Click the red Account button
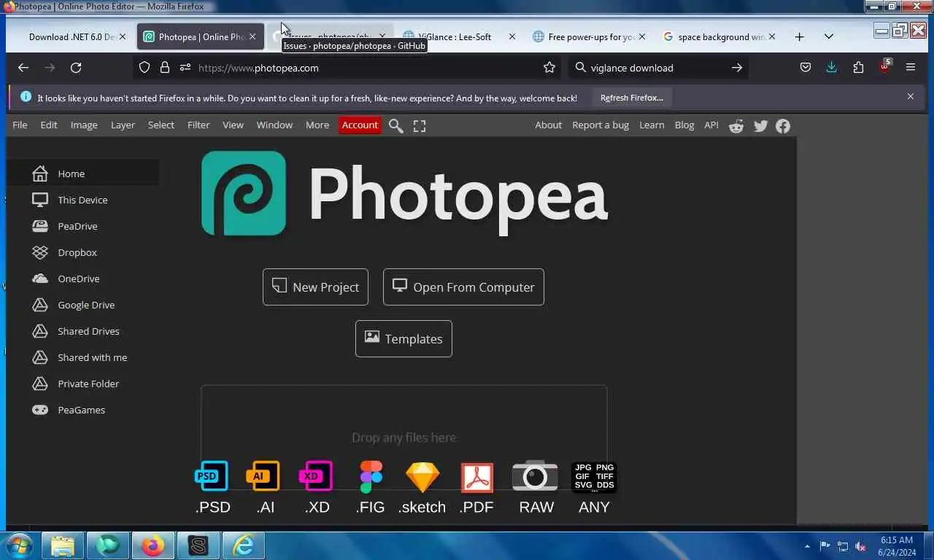 click(x=360, y=125)
